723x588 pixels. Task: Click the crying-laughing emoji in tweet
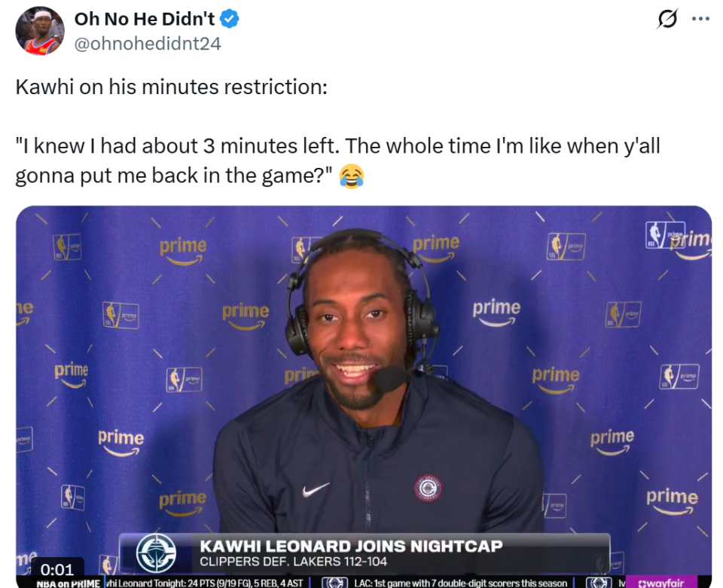pos(352,176)
